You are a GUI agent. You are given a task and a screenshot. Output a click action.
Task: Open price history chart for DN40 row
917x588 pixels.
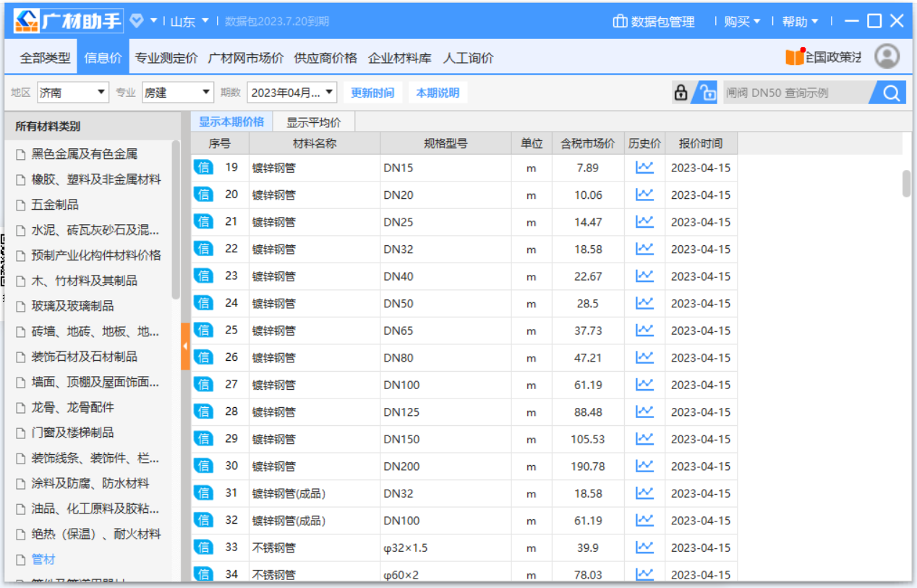click(644, 276)
